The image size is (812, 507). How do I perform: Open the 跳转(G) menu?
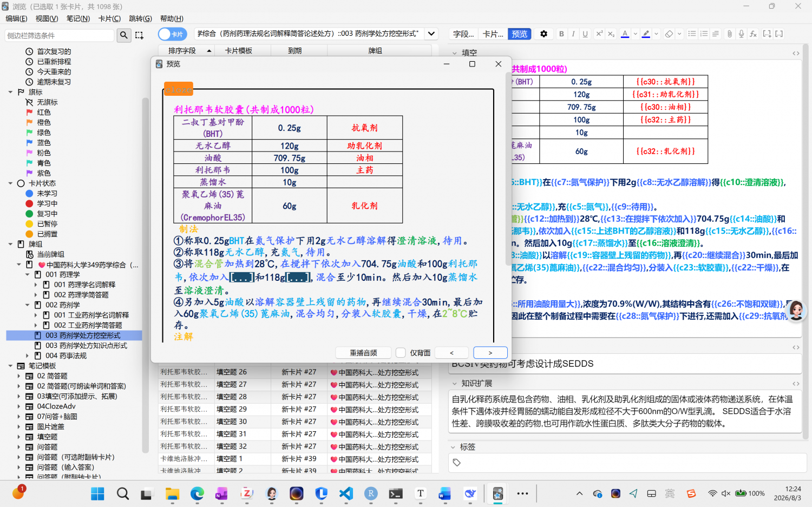coord(140,18)
